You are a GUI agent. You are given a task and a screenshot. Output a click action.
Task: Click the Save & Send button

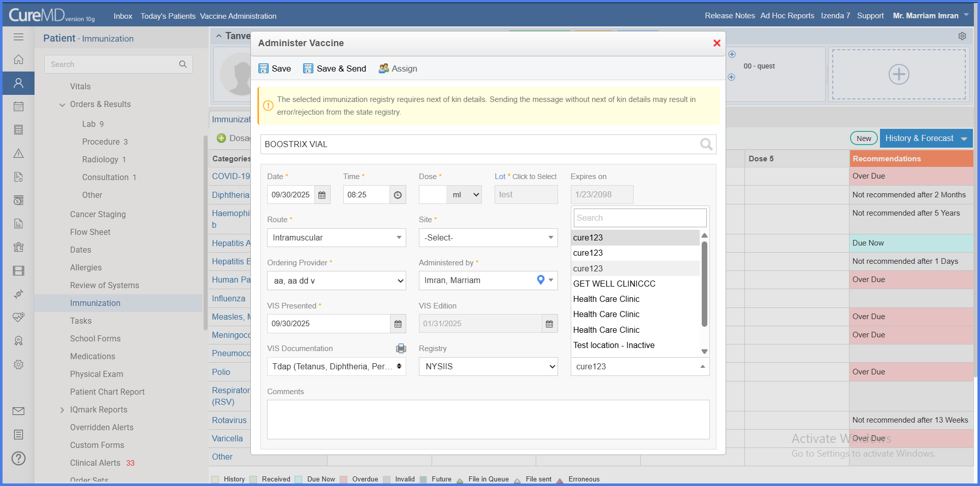coord(335,68)
